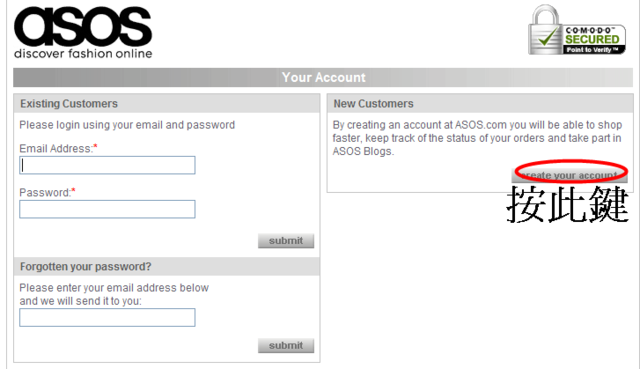Focus the forgotten password email field
The width and height of the screenshot is (640, 369).
coord(107,318)
